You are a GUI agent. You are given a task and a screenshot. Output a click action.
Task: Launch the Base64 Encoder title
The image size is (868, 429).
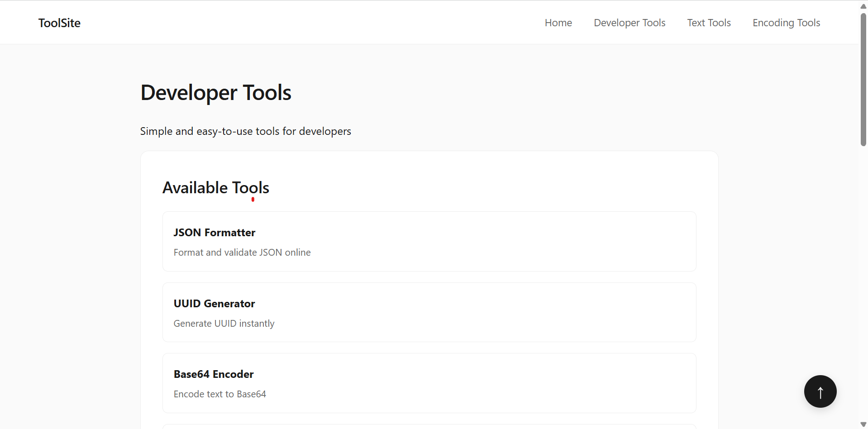214,374
